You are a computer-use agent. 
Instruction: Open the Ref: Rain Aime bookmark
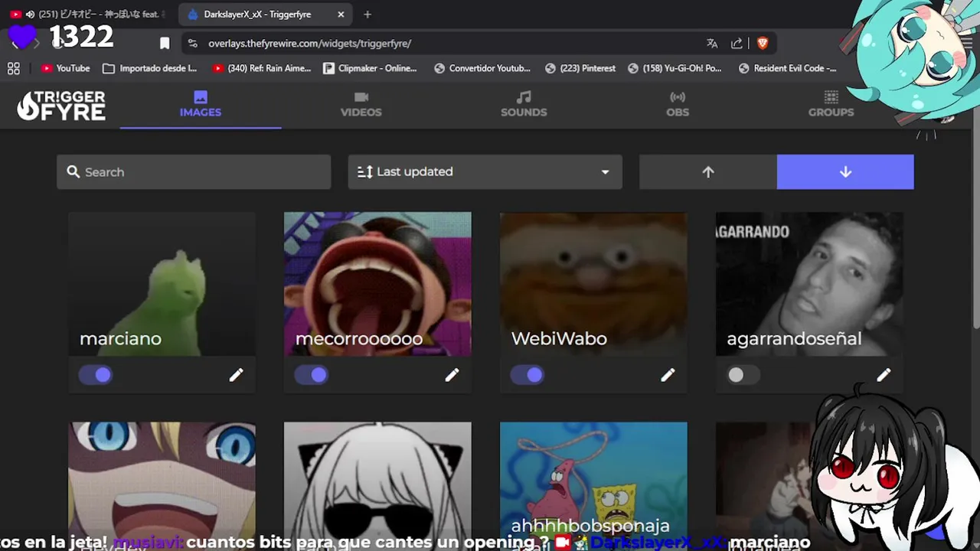point(262,68)
